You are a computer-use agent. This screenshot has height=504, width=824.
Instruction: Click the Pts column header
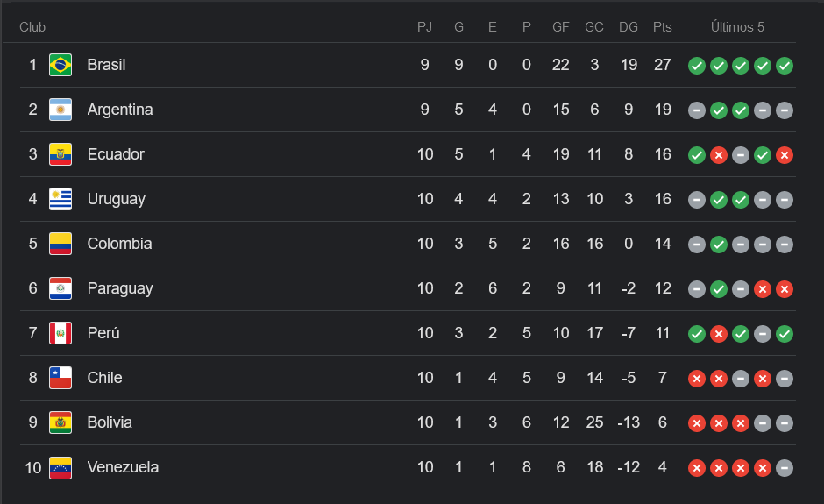point(663,27)
